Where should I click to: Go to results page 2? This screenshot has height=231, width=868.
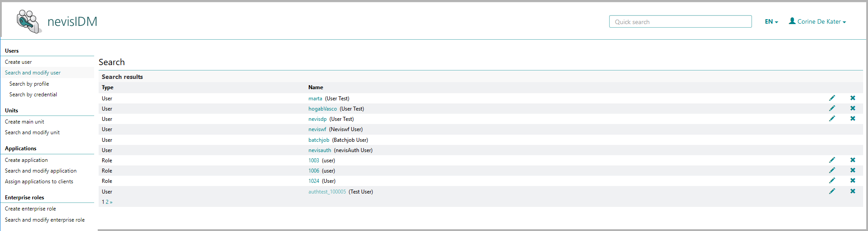click(x=107, y=202)
